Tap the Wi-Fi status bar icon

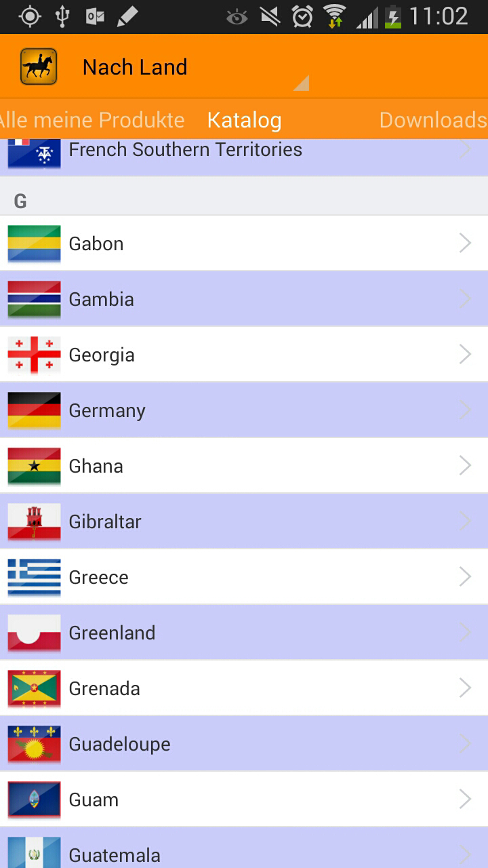point(334,16)
